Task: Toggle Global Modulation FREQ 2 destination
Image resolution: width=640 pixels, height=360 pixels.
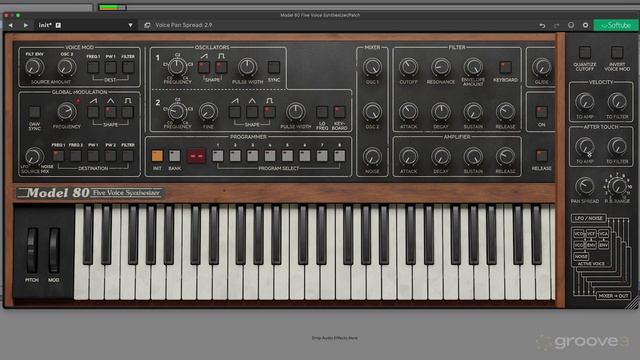Action: point(76,156)
